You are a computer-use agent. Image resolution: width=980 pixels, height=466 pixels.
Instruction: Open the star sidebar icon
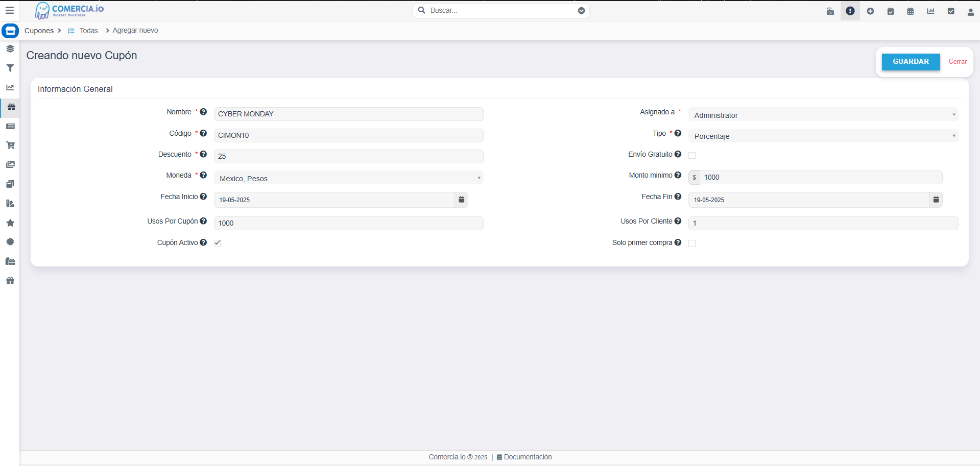tap(10, 223)
